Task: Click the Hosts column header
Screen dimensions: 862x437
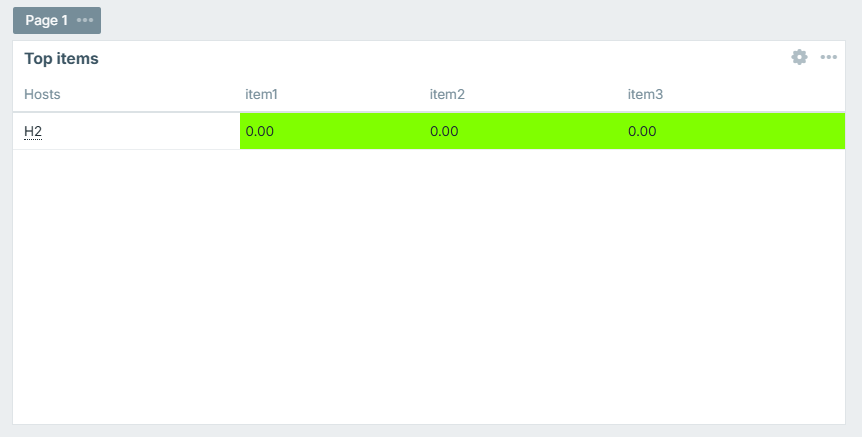Action: coord(42,94)
